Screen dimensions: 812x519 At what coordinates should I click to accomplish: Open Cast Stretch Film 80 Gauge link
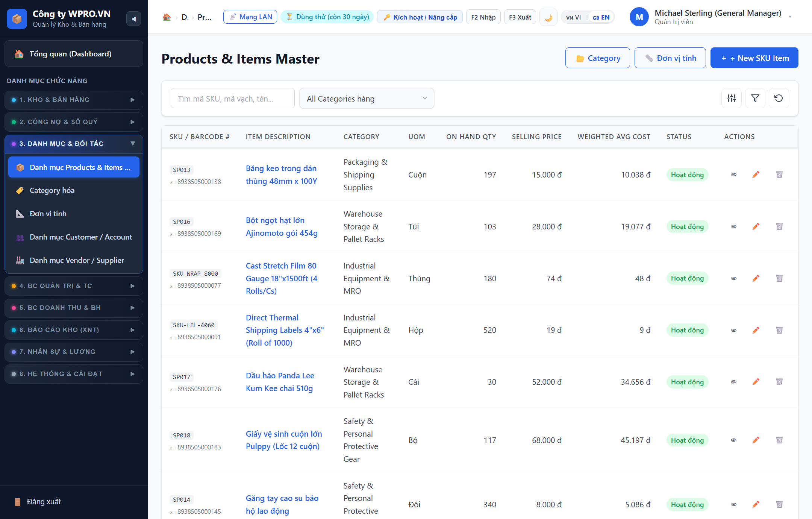[x=282, y=278]
